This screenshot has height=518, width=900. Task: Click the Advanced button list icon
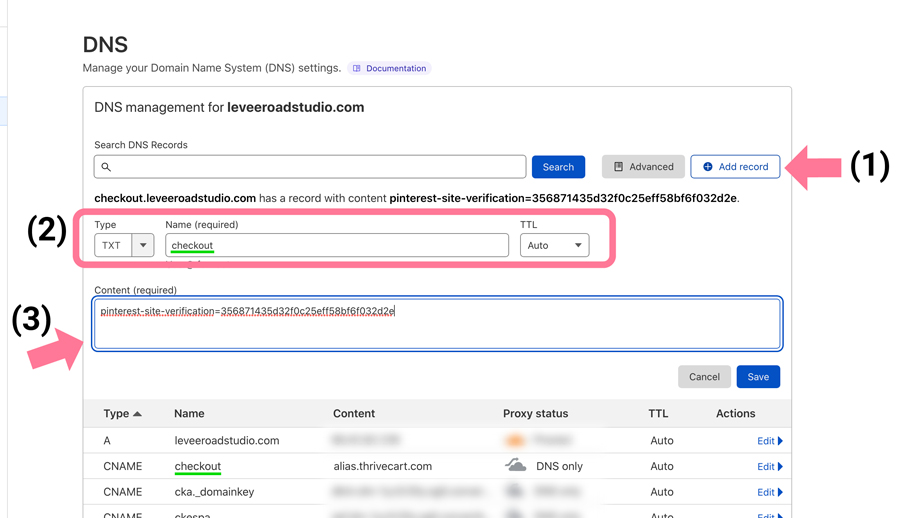(618, 167)
